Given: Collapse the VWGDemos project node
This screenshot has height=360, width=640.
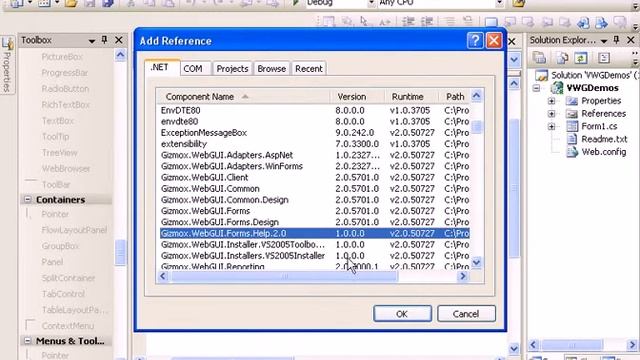Looking at the screenshot, I should [536, 88].
